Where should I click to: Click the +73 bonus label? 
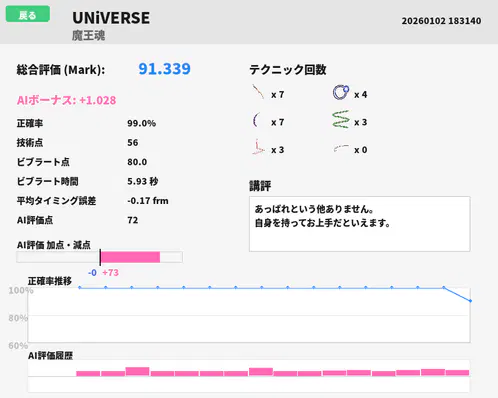point(110,273)
